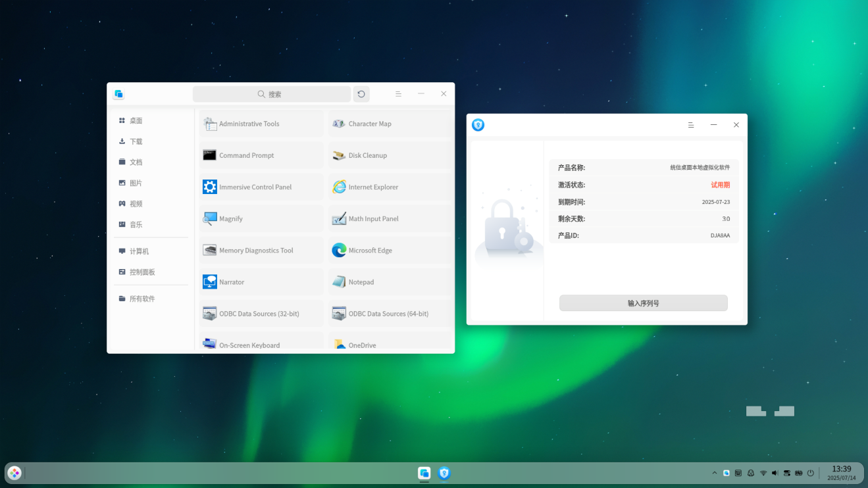
Task: Select 桌面 in the sidebar
Action: click(x=136, y=121)
